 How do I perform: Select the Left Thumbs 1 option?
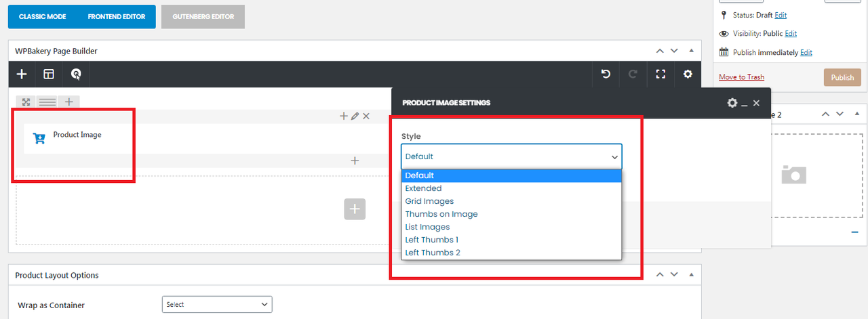tap(511, 240)
